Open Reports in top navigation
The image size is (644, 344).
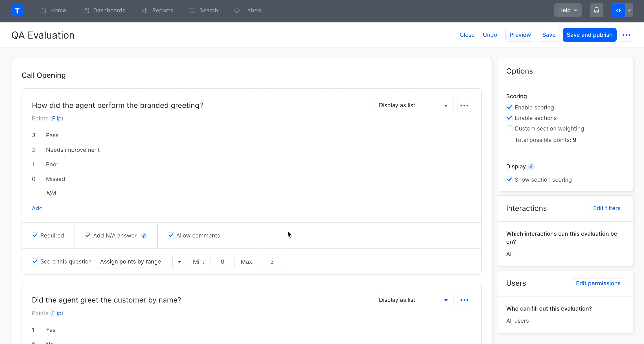click(x=158, y=10)
